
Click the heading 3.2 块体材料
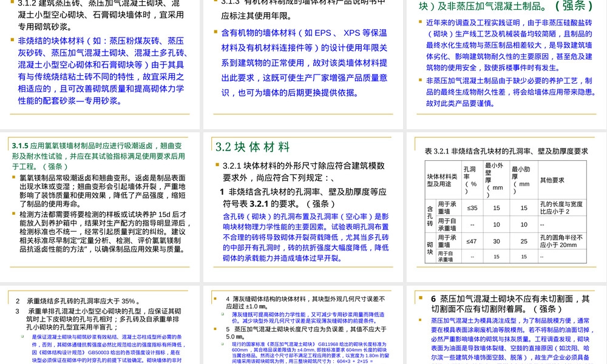coord(253,147)
